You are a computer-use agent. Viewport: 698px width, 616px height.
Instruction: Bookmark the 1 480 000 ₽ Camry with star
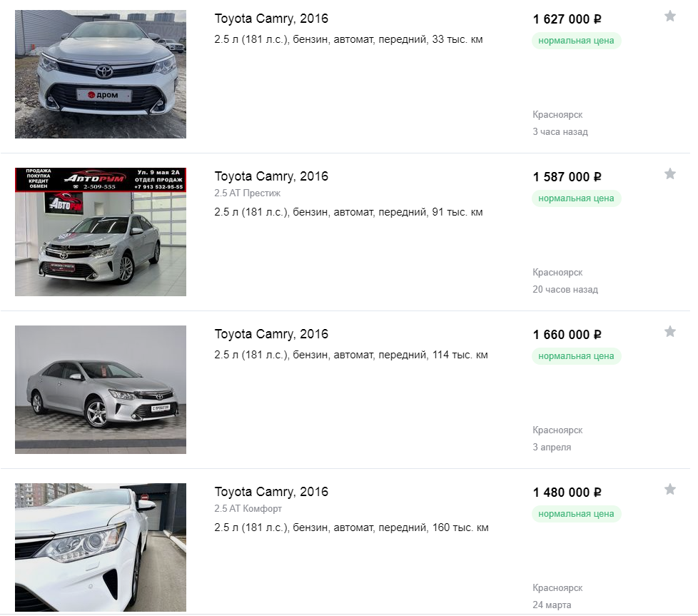pos(669,490)
